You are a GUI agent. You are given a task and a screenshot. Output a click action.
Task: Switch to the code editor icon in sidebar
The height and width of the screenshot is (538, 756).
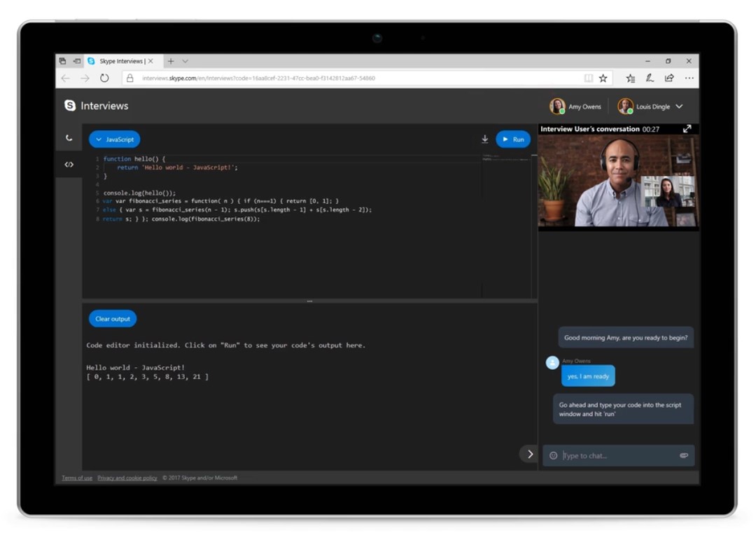point(69,165)
